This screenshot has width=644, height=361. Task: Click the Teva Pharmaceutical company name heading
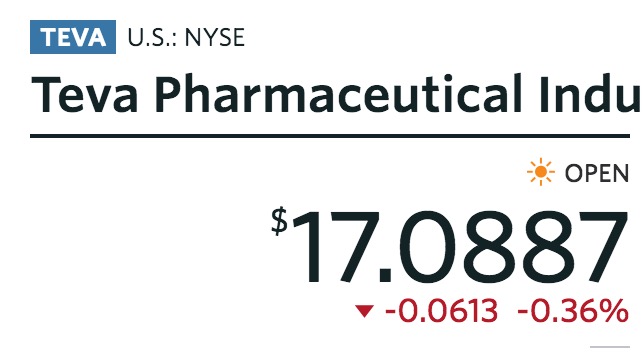click(x=335, y=94)
